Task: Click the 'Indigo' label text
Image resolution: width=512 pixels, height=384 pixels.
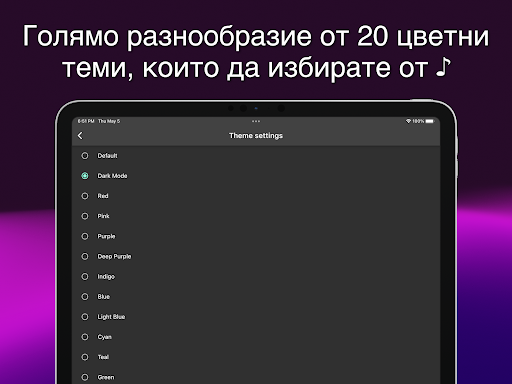Action: (x=106, y=277)
